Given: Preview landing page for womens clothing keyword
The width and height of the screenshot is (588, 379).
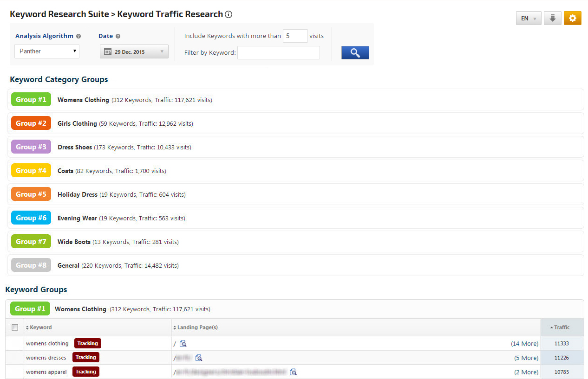Looking at the screenshot, I should 183,344.
